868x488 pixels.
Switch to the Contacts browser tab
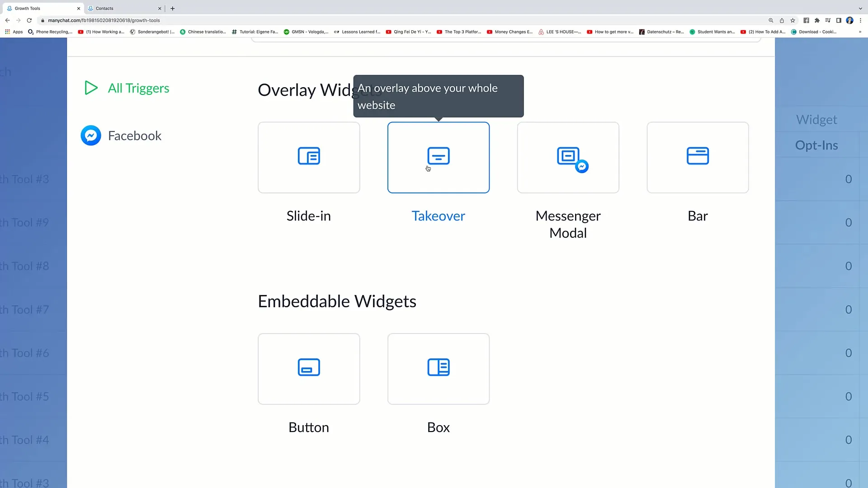[124, 8]
